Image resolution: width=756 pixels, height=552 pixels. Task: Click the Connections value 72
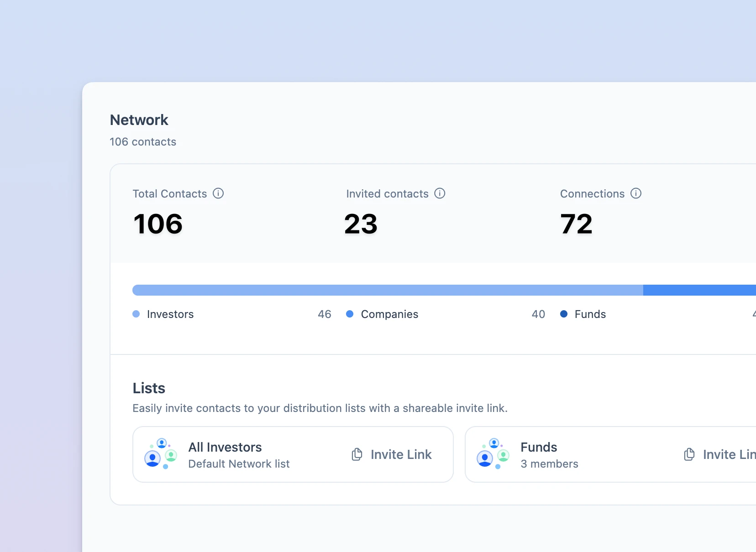tap(576, 224)
